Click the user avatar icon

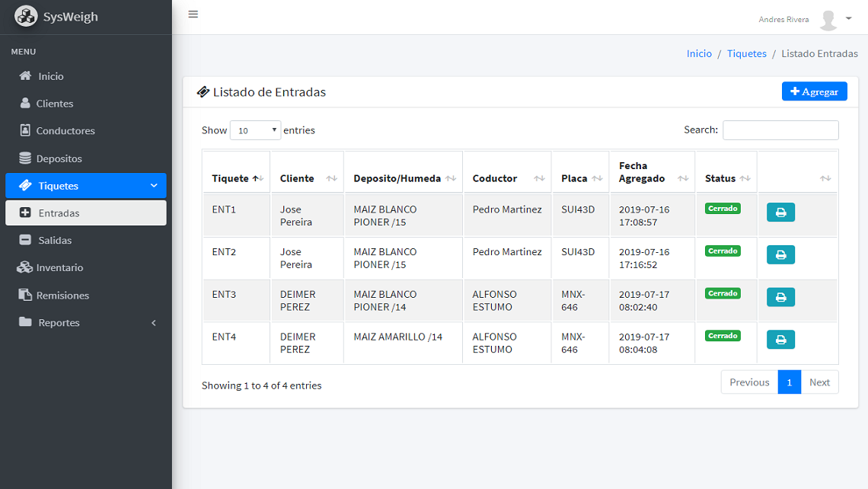(828, 20)
